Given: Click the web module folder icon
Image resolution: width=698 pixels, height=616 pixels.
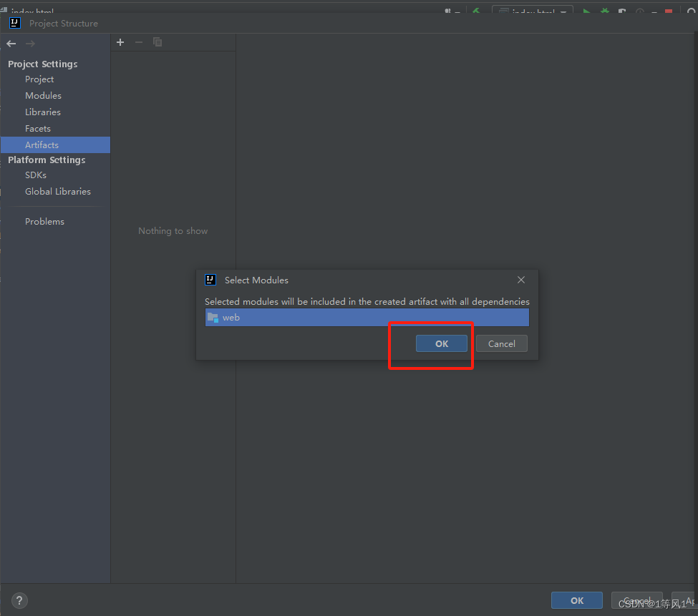Looking at the screenshot, I should coord(213,318).
